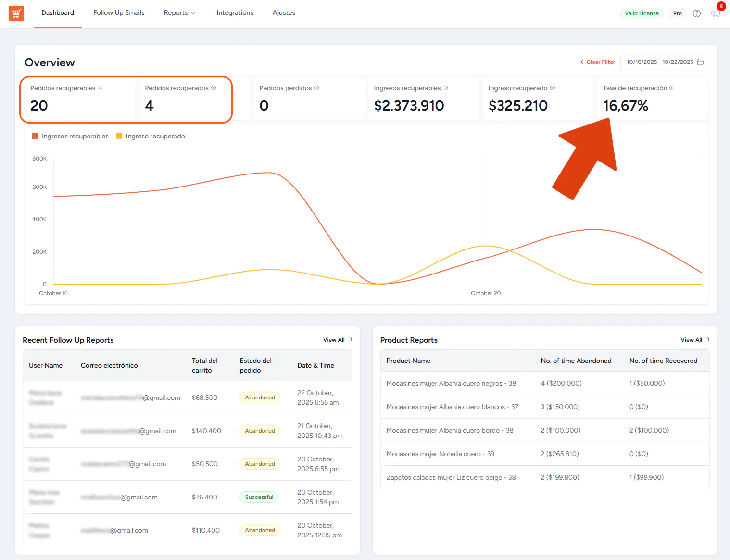Click info icon beside Ingresos recuperables
The width and height of the screenshot is (730, 560).
coord(445,88)
